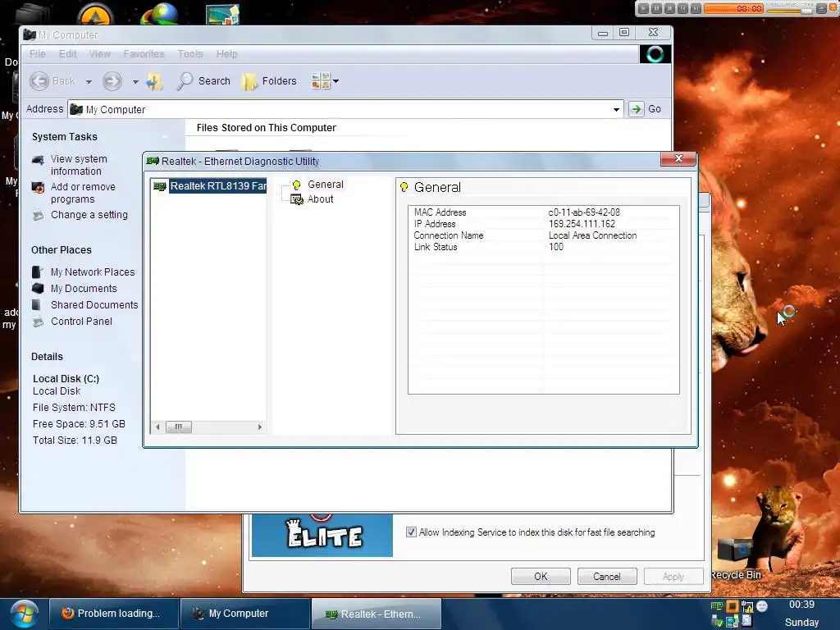Click the Start orb on the taskbar
Image resolution: width=840 pixels, height=630 pixels.
(24, 614)
